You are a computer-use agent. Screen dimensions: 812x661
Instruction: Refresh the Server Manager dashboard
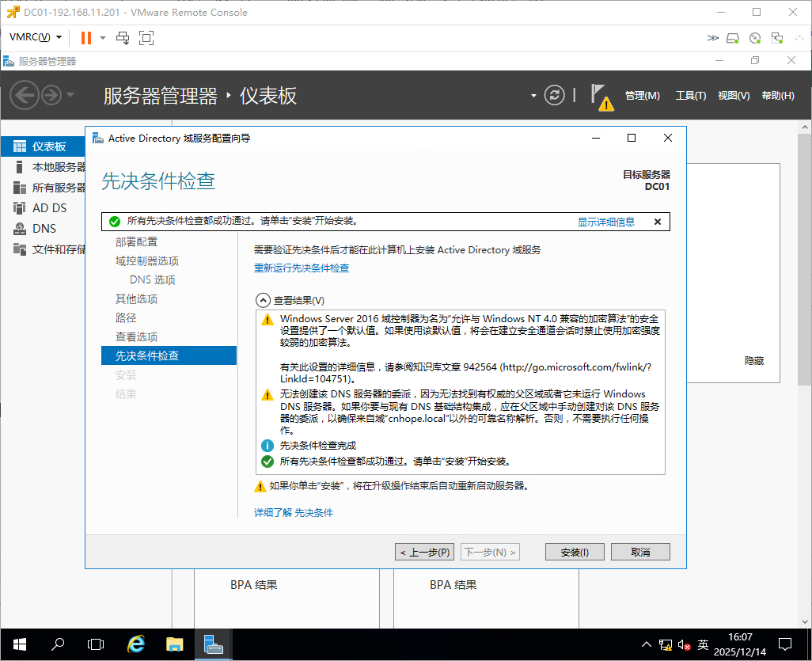[x=554, y=95]
